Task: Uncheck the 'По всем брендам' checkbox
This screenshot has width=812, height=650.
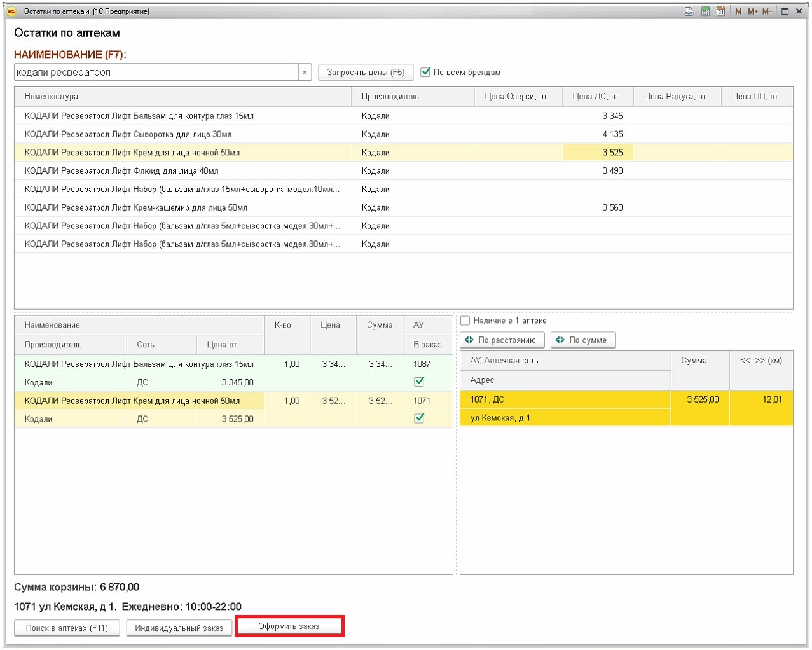Action: (426, 73)
